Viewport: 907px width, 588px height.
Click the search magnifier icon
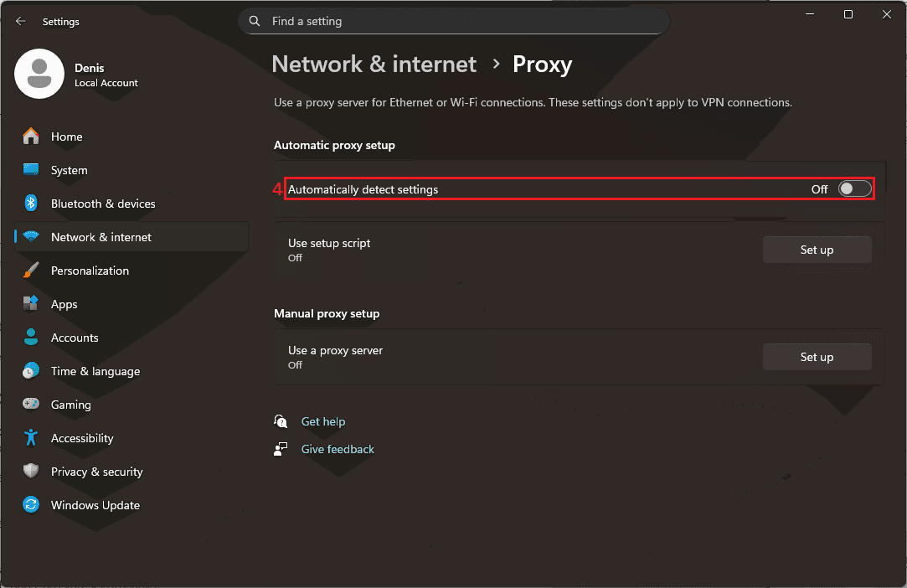[255, 22]
